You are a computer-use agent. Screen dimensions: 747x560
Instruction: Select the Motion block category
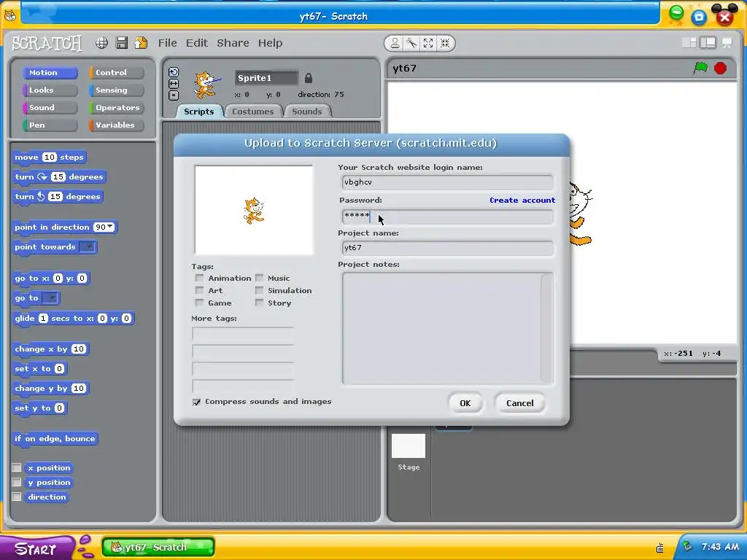50,72
